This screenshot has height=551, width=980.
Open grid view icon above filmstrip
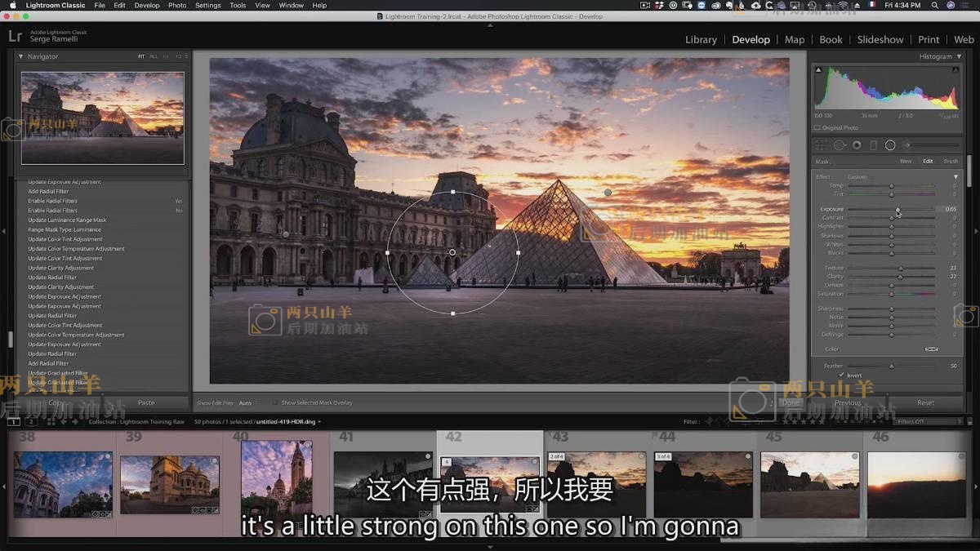click(x=51, y=422)
